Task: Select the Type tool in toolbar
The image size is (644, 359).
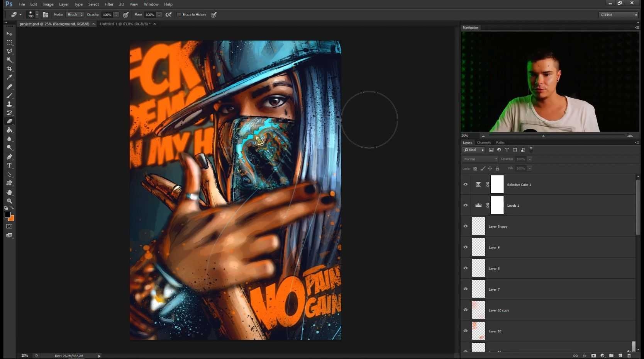Action: (x=9, y=165)
